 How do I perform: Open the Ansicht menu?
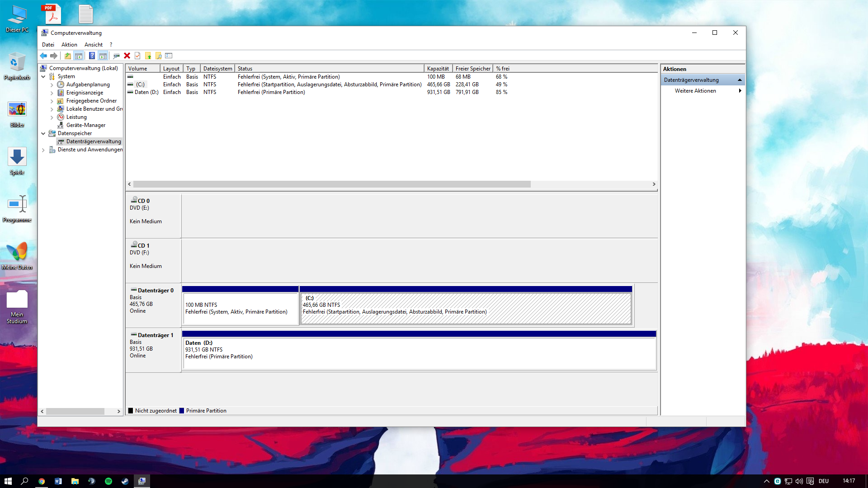click(x=93, y=45)
